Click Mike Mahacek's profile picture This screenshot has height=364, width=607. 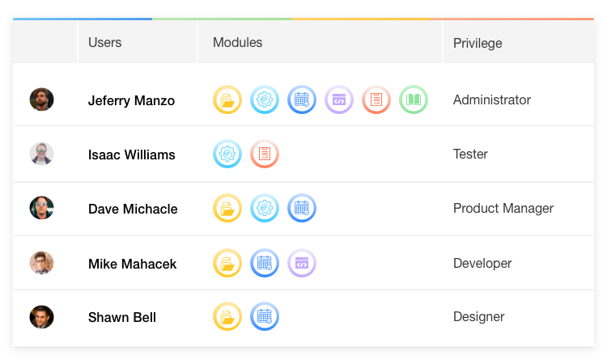tap(41, 263)
